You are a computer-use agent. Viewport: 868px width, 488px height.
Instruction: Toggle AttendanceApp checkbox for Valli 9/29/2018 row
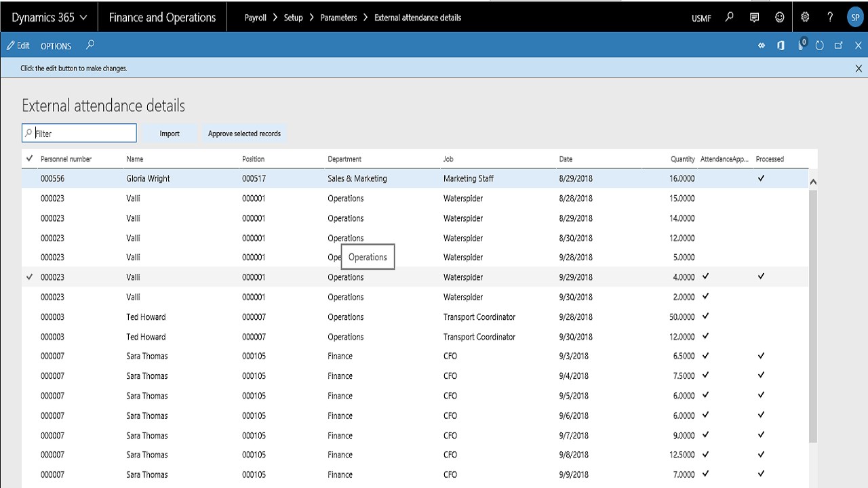(x=705, y=277)
